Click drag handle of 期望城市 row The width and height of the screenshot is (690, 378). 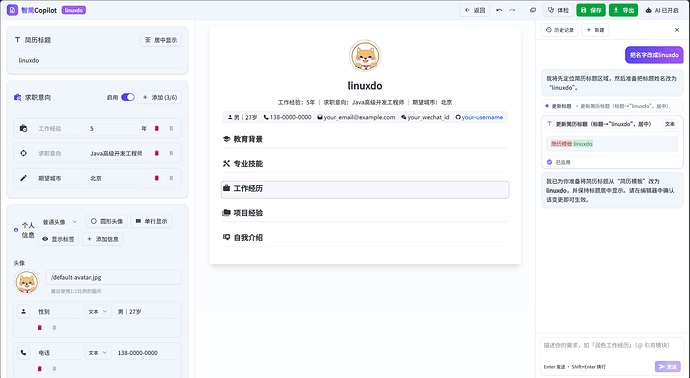(x=171, y=178)
